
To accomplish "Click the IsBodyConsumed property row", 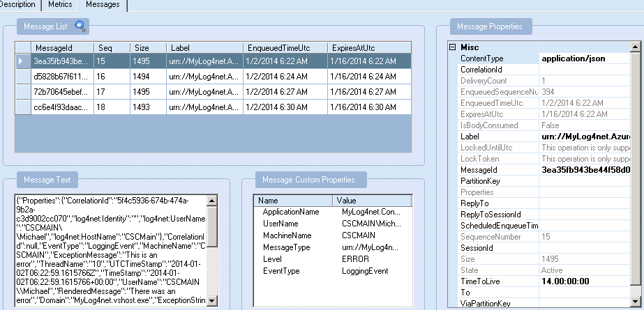I will [x=545, y=125].
